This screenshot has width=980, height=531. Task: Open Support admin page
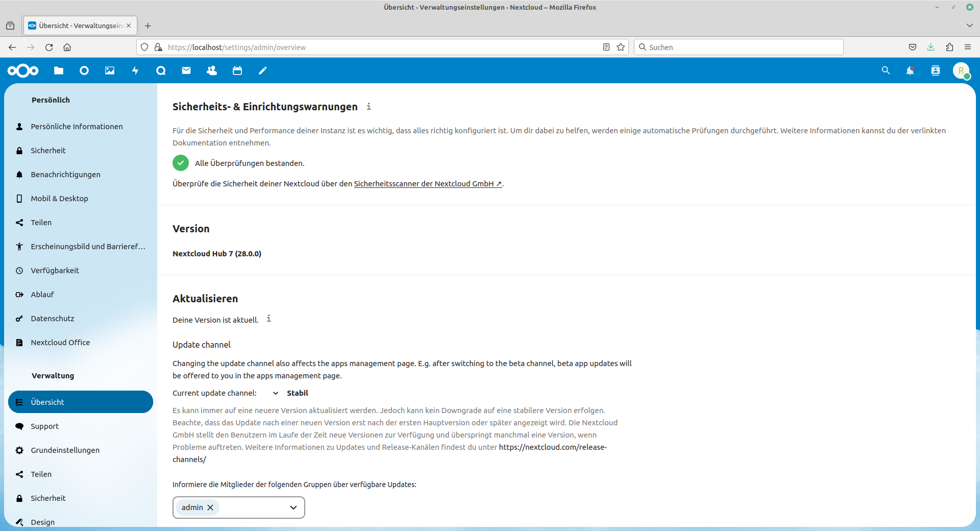(81, 426)
